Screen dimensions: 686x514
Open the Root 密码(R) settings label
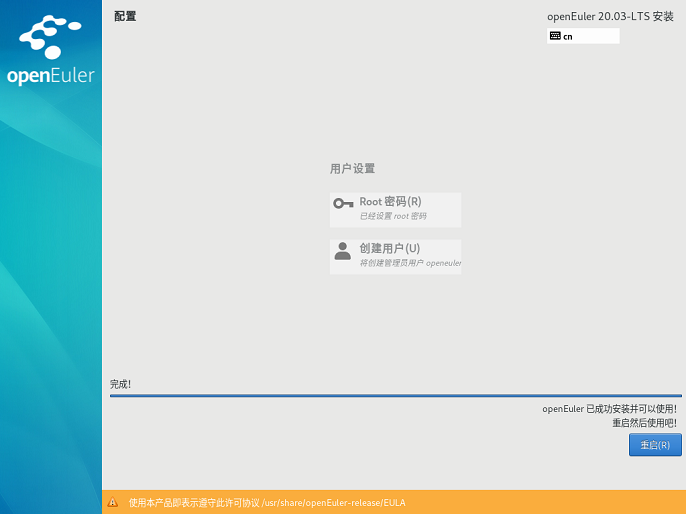[390, 202]
